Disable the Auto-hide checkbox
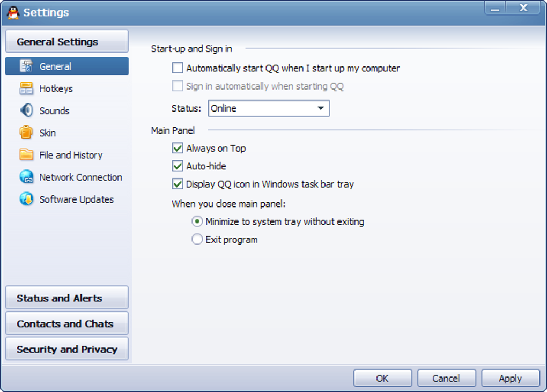Screen dimensions: 547x392 coord(178,166)
